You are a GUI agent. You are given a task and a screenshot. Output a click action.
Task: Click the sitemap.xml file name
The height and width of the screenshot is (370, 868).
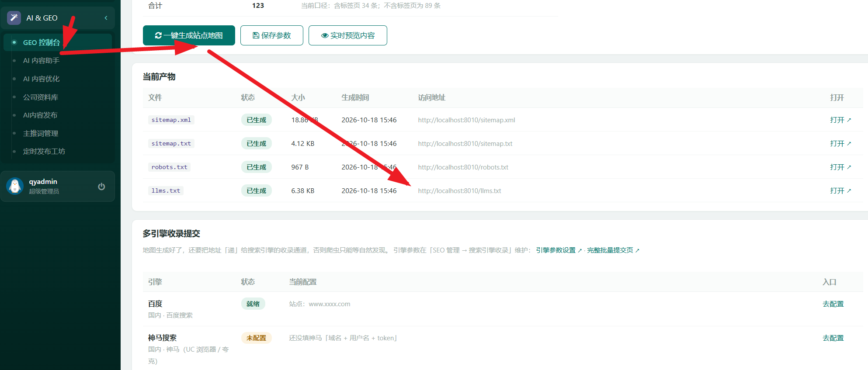tap(171, 120)
